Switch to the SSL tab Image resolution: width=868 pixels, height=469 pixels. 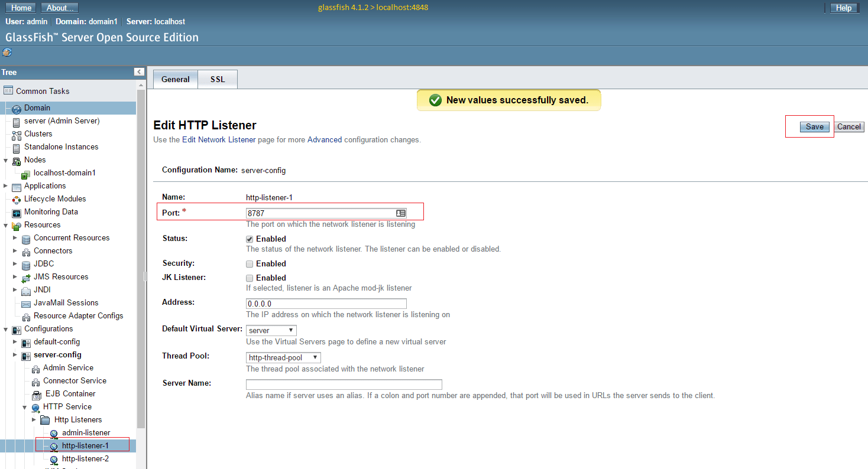coord(217,79)
